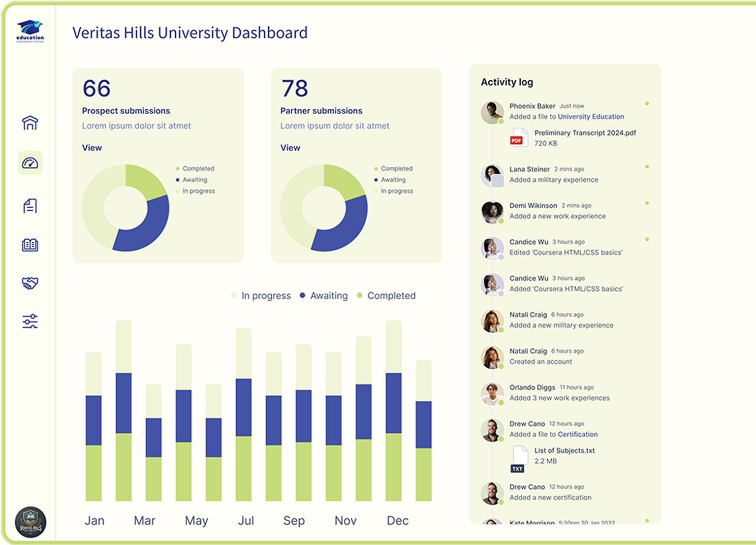The image size is (756, 545).
Task: Open the filter settings icon at sidebar bottom
Action: coord(30,321)
